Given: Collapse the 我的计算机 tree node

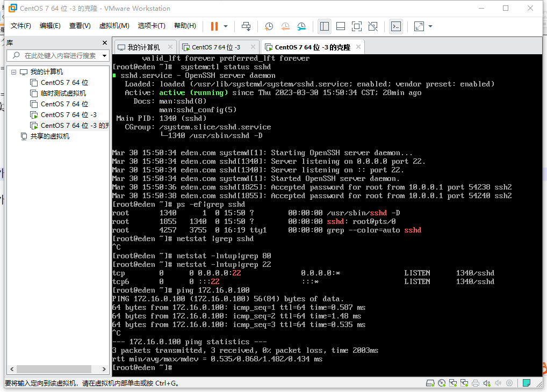Looking at the screenshot, I should [13, 72].
